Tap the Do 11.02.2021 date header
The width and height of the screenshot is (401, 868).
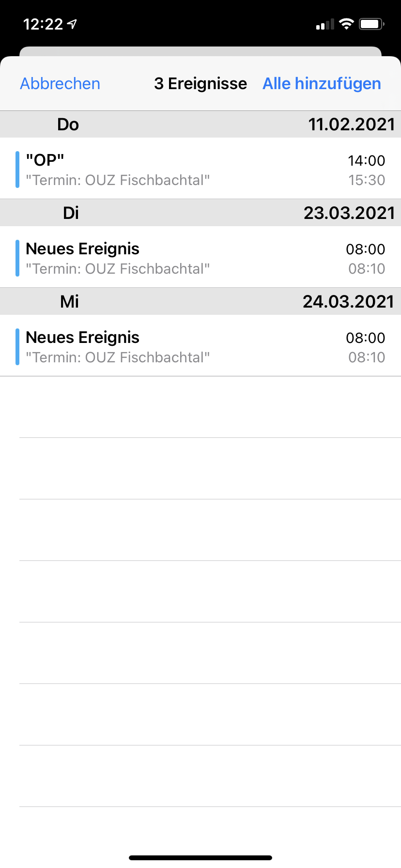coord(200,124)
